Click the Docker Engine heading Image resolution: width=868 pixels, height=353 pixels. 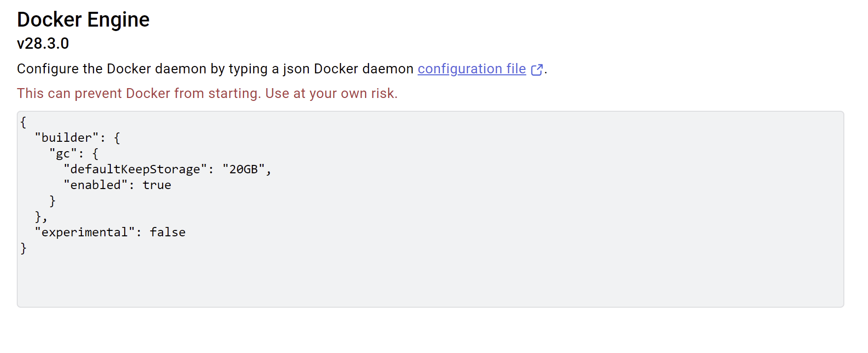point(83,20)
